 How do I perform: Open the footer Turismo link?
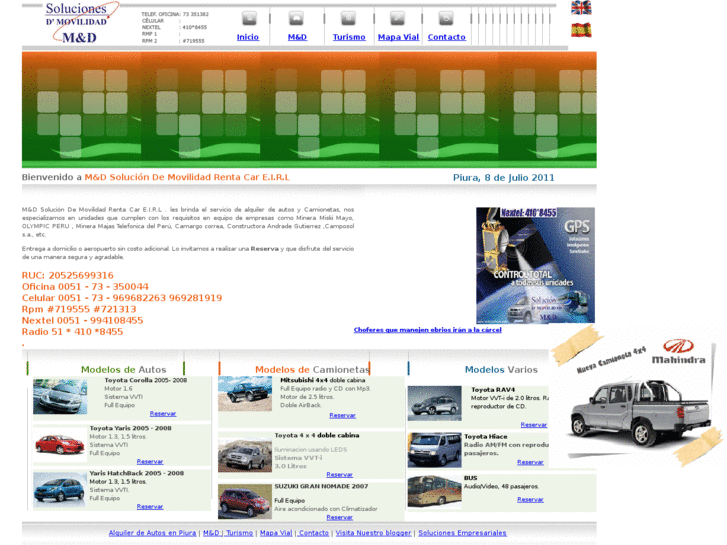(240, 533)
